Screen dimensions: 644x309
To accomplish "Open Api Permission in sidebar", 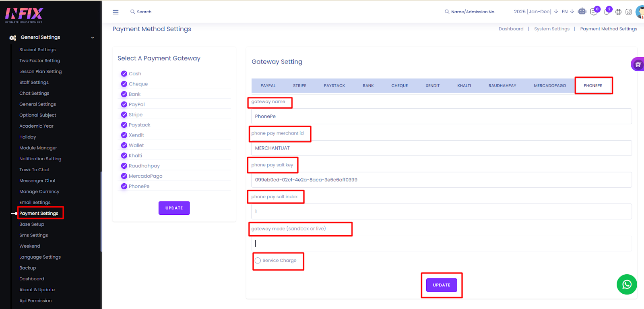I will pyautogui.click(x=35, y=300).
